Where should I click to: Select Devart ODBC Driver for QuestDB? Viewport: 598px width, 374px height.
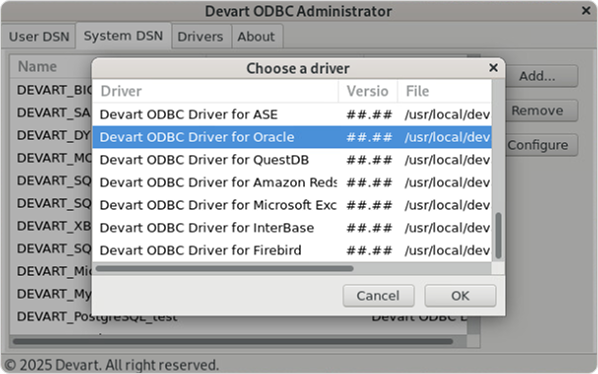click(x=292, y=160)
